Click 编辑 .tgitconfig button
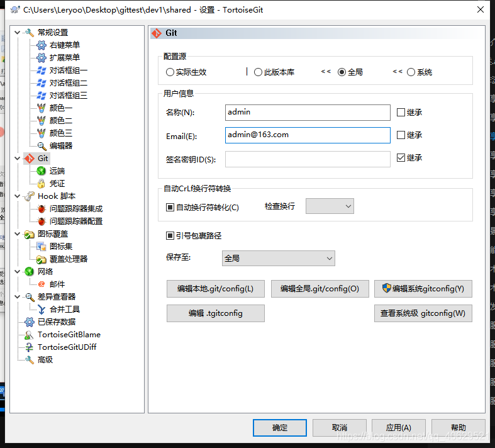495x448 pixels. (216, 313)
